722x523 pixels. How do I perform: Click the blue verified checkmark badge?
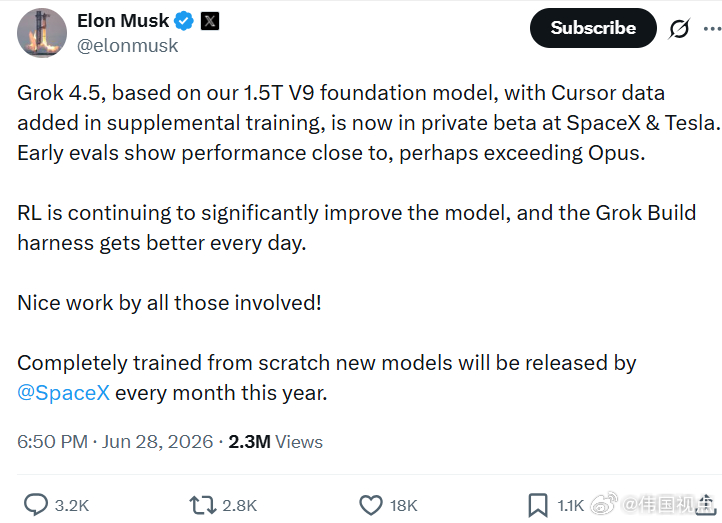pyautogui.click(x=184, y=21)
